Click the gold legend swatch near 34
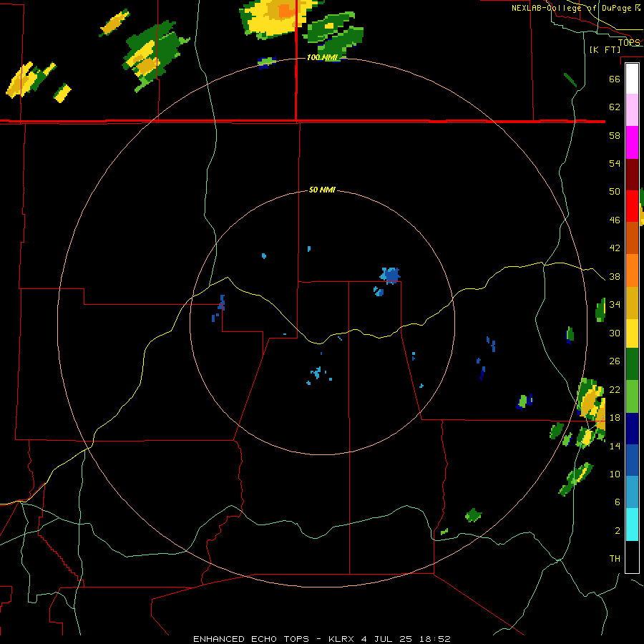 (x=632, y=303)
